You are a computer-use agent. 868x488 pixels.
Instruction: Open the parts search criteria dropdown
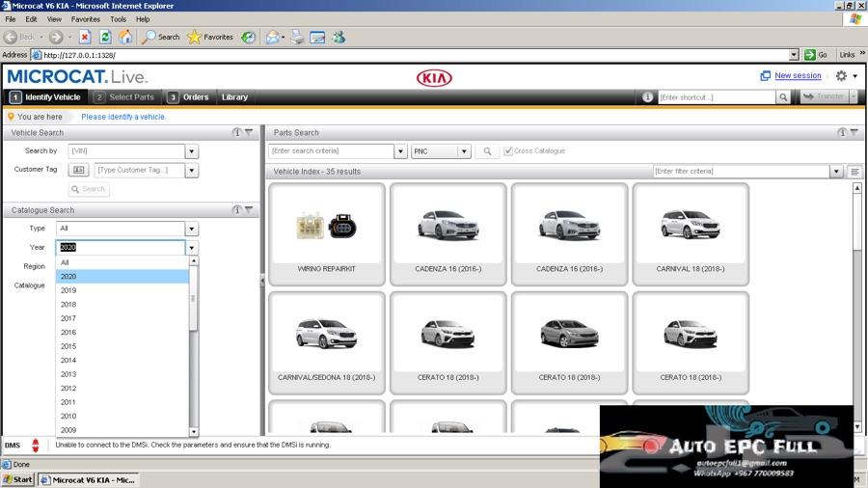click(400, 151)
